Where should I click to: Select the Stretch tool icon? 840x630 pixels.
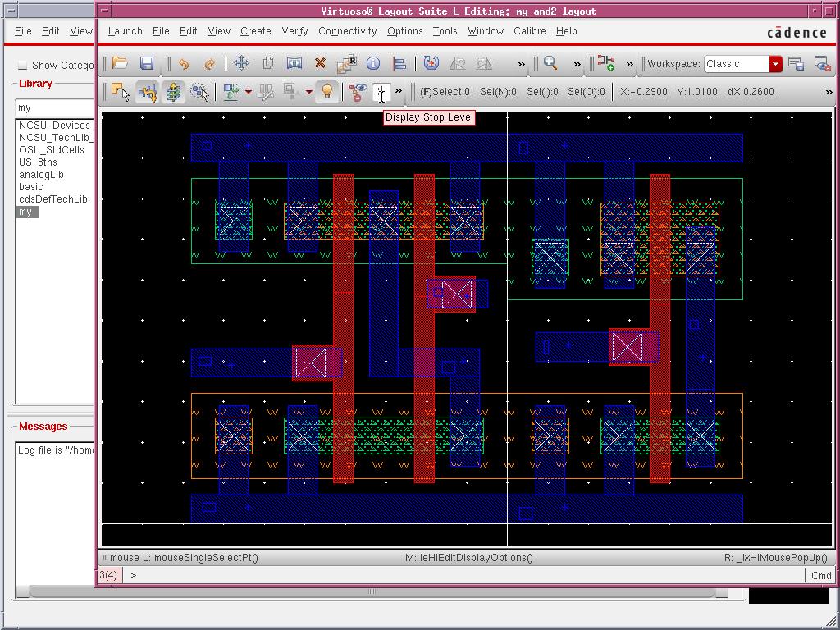click(x=294, y=64)
